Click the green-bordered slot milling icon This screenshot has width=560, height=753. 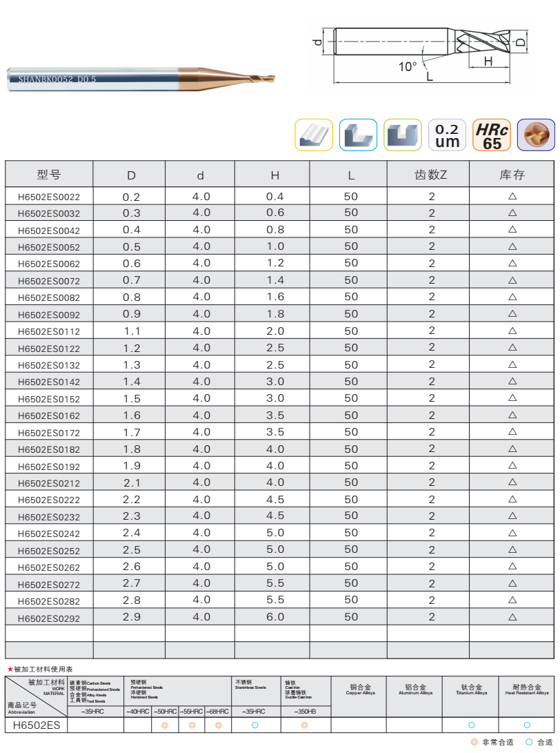[x=403, y=135]
